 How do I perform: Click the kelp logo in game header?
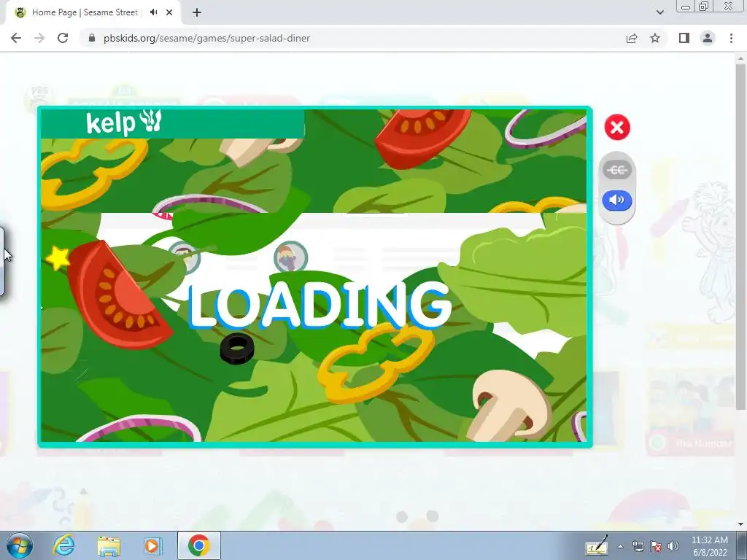(124, 122)
